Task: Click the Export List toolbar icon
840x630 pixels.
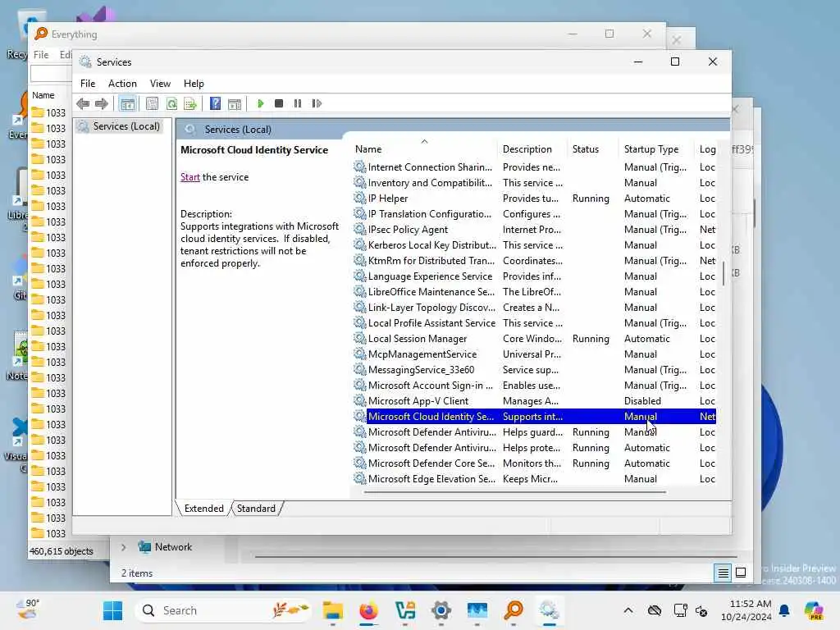Action: [190, 103]
